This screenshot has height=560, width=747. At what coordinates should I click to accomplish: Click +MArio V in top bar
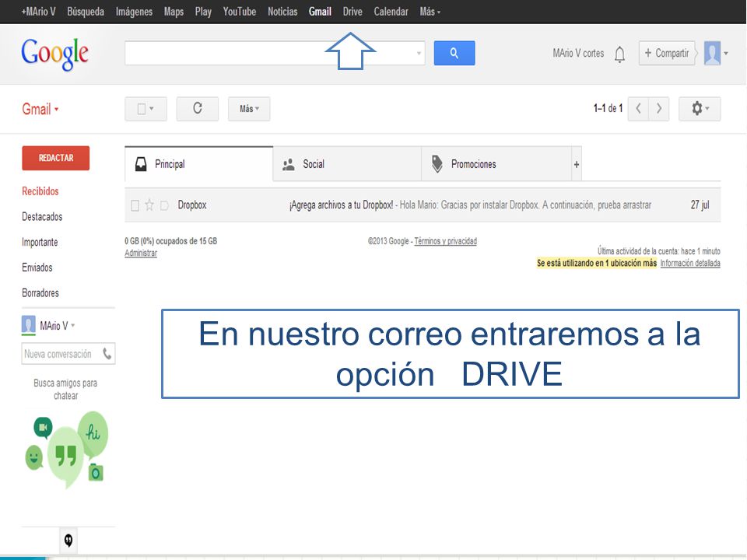38,12
